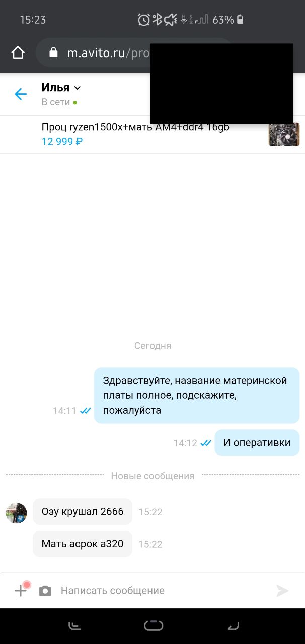Tap the Android home navigation button
The image size is (305, 644).
[x=154, y=626]
